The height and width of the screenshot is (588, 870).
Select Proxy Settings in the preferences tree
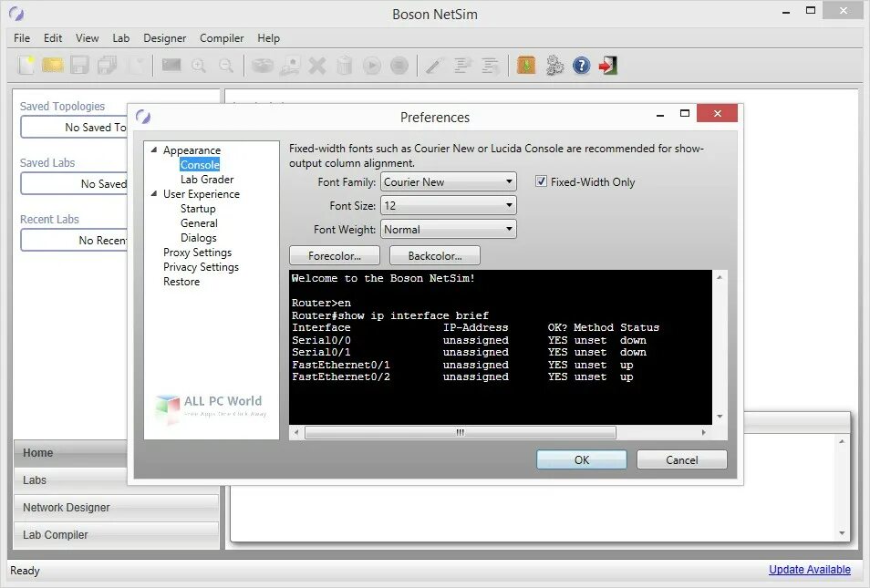coord(198,253)
